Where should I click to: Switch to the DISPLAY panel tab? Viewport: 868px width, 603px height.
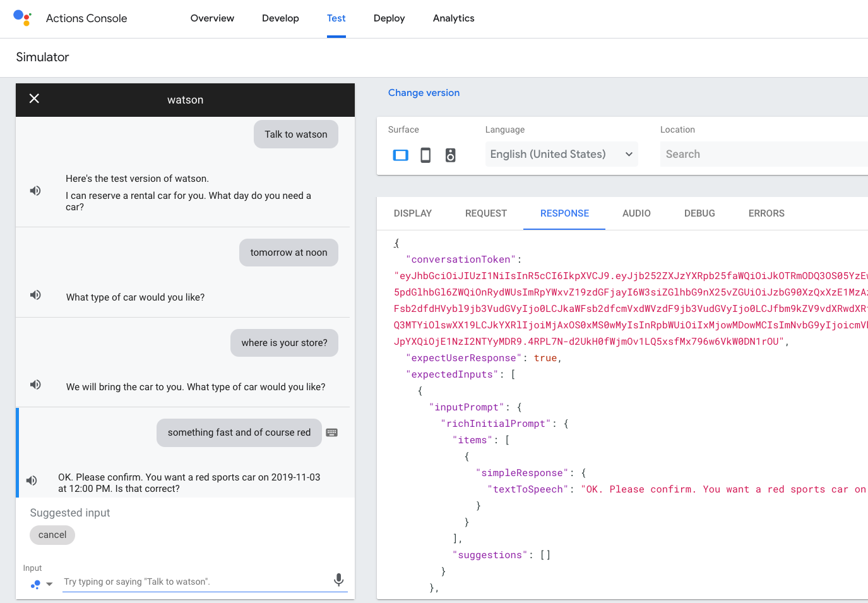click(x=413, y=213)
